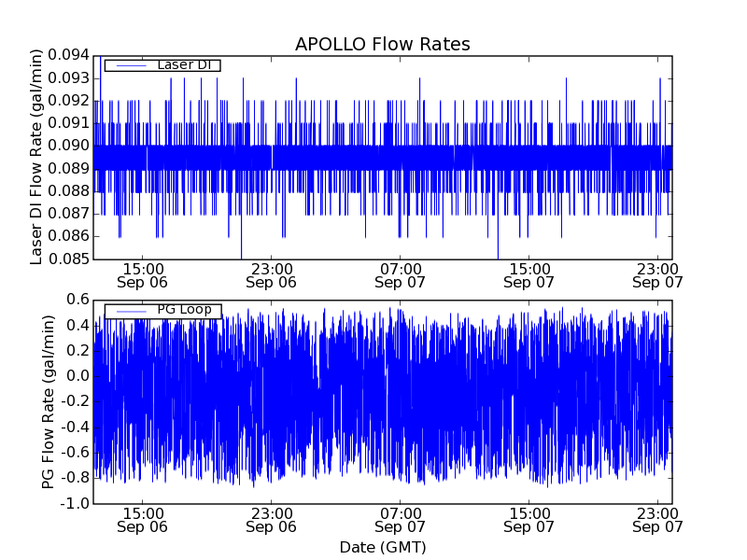747x560 pixels.
Task: Select the Laser DI legend label
Action: (183, 65)
